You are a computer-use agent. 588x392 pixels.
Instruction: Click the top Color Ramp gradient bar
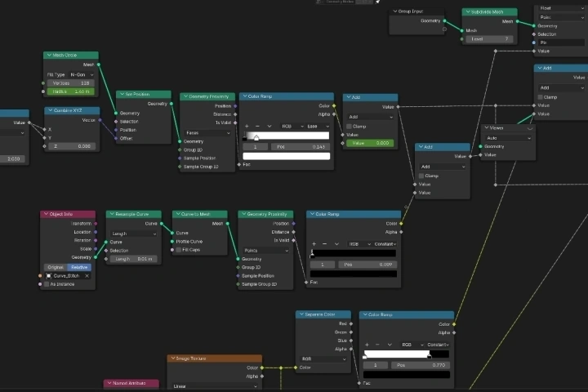287,136
